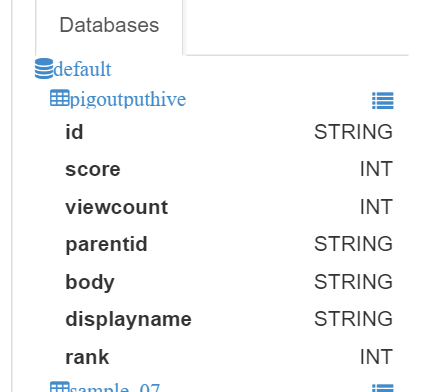The image size is (427, 392).
Task: Open the Databases tab
Action: pos(109,26)
